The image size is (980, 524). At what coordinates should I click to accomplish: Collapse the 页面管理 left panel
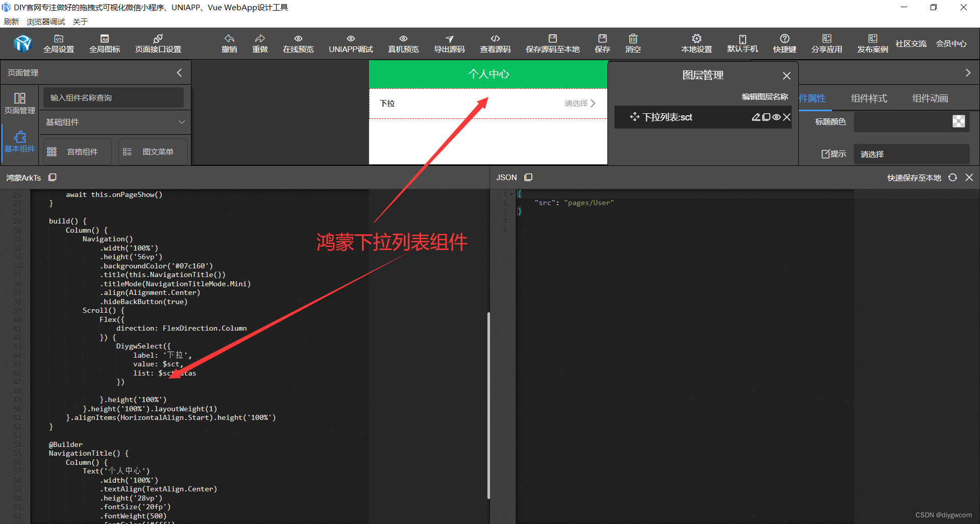(x=179, y=72)
